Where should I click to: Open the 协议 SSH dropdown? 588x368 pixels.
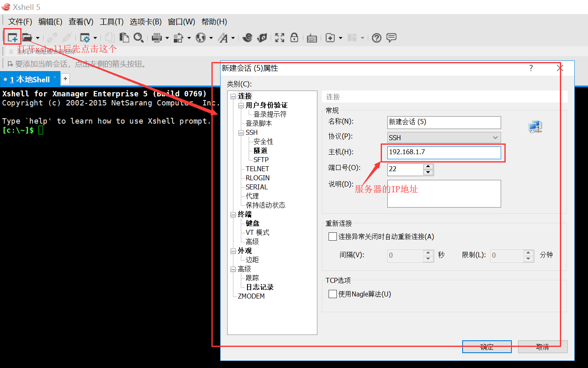(444, 137)
